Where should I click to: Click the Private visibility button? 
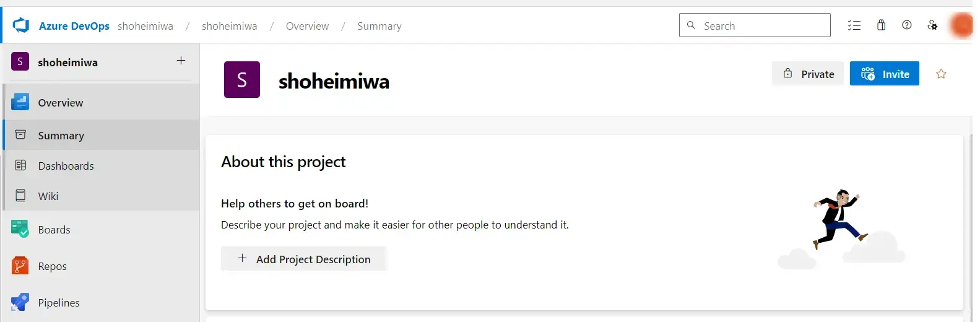[x=808, y=74]
